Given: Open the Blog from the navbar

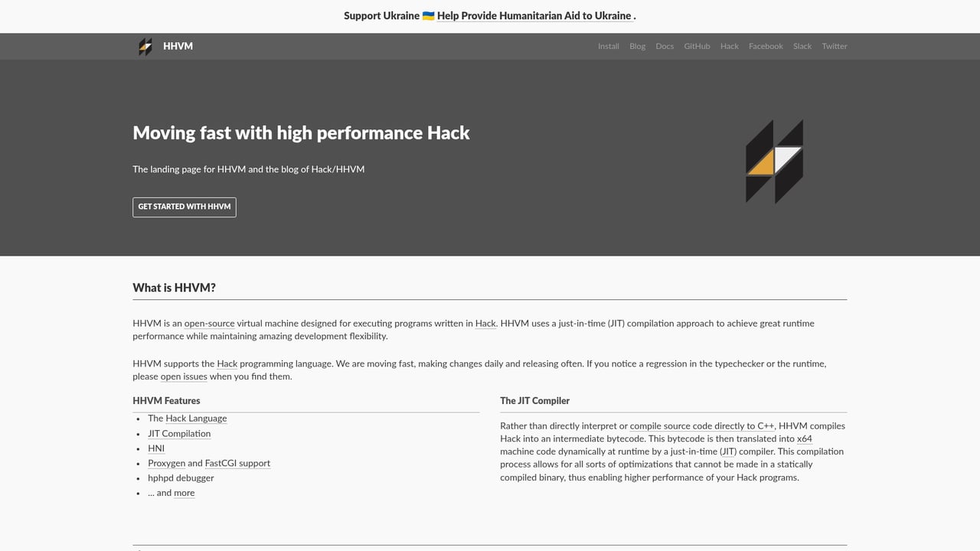Looking at the screenshot, I should click(x=637, y=46).
